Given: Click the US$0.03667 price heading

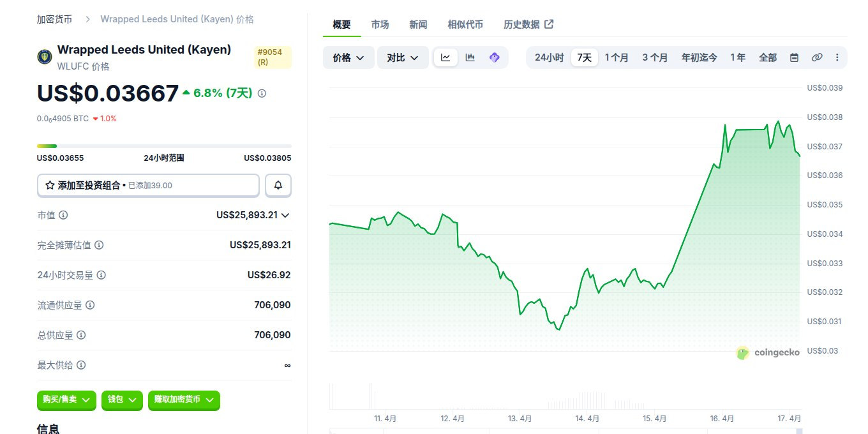Looking at the screenshot, I should [x=108, y=93].
